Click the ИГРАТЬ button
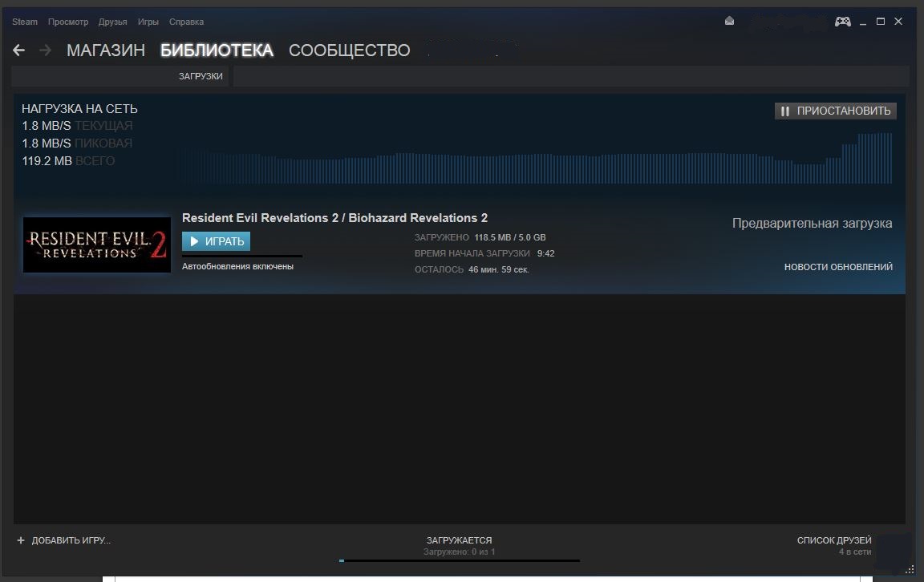Screen dimensions: 924x582 217,241
